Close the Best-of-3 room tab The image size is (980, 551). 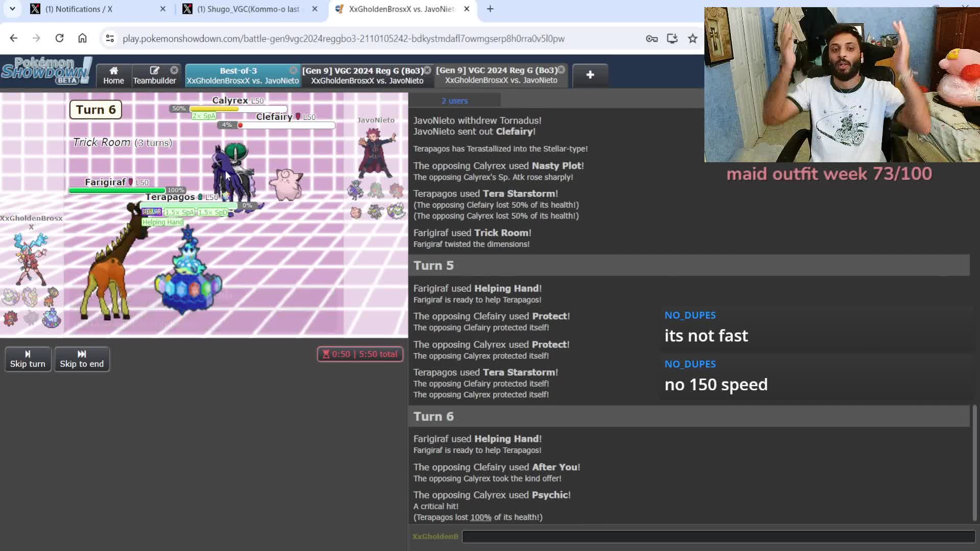(293, 70)
